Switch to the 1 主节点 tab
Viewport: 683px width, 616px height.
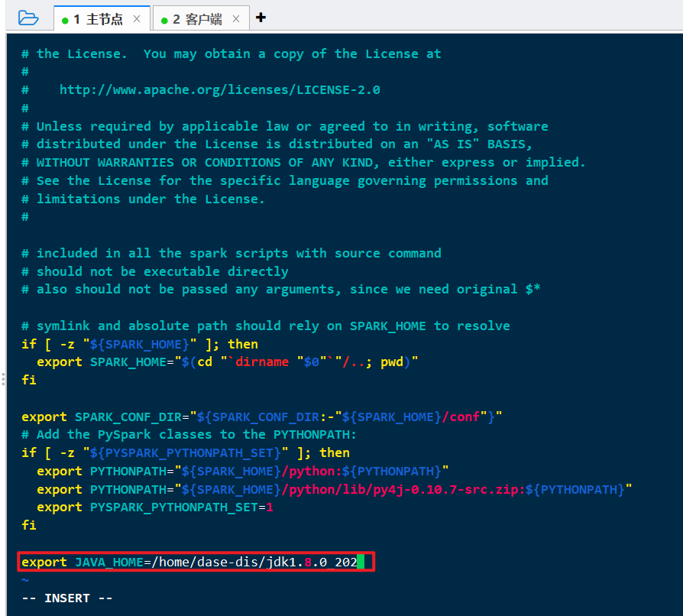coord(102,19)
